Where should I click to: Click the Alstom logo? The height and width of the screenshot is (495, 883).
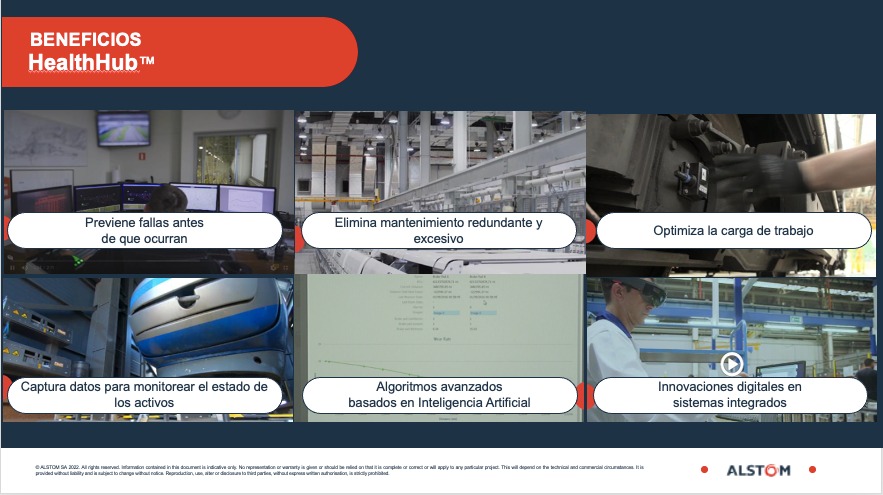[x=757, y=470]
